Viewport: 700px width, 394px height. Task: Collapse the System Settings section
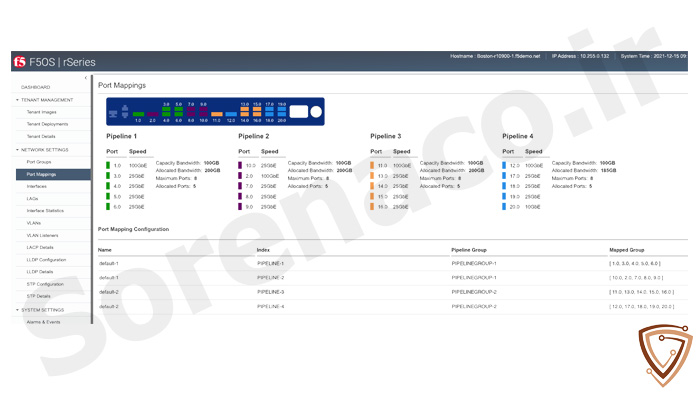point(17,310)
